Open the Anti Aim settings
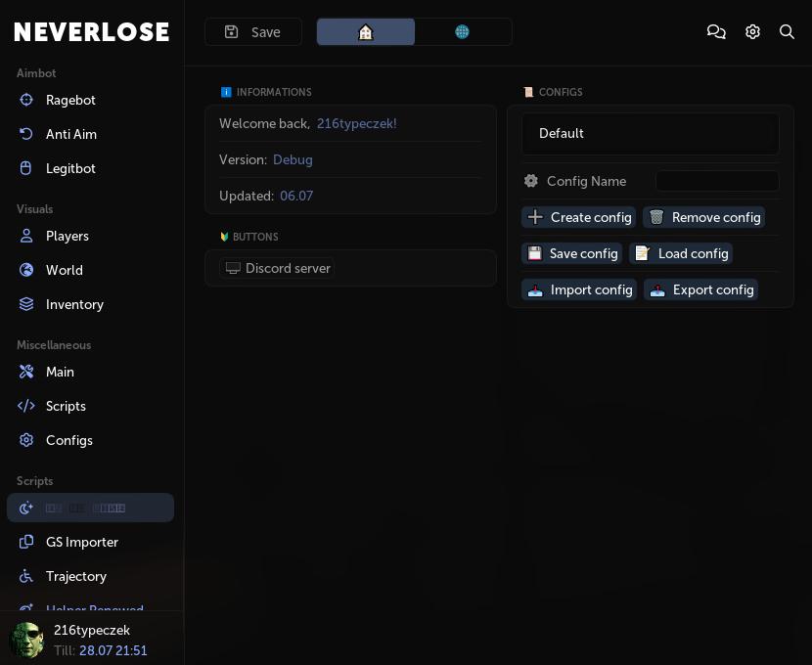This screenshot has height=665, width=812. (x=71, y=134)
